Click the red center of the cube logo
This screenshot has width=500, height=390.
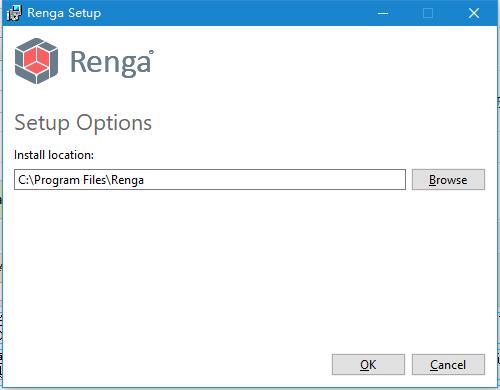37,60
